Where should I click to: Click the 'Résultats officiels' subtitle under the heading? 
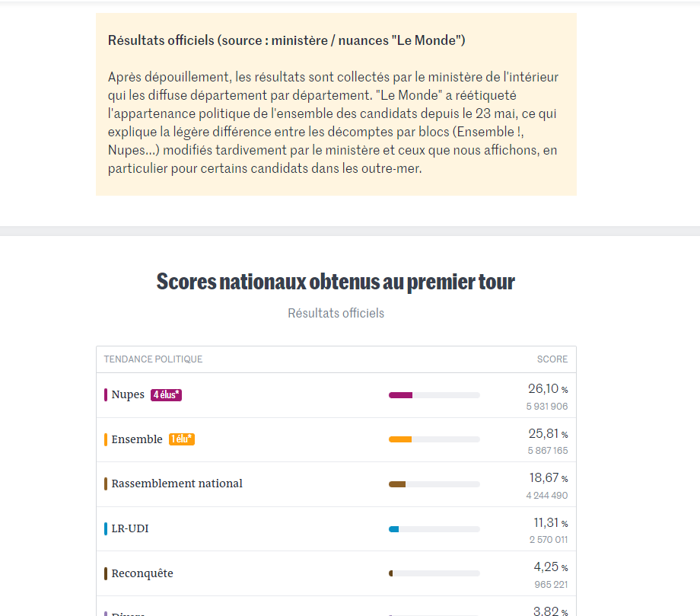point(336,313)
